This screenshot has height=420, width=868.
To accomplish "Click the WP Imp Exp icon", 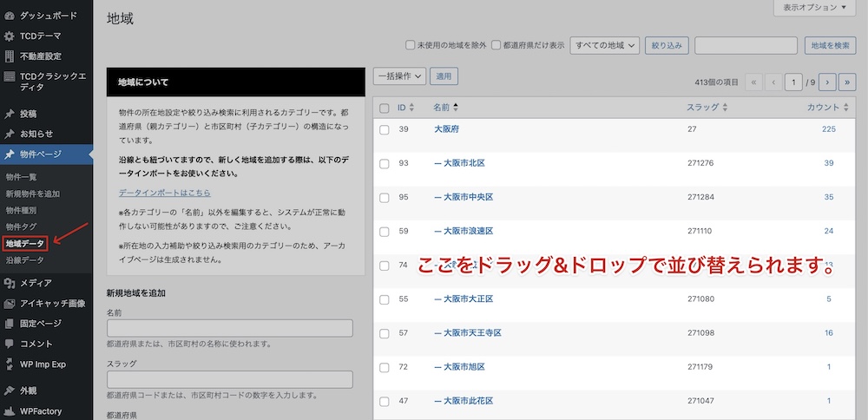I will (x=9, y=364).
